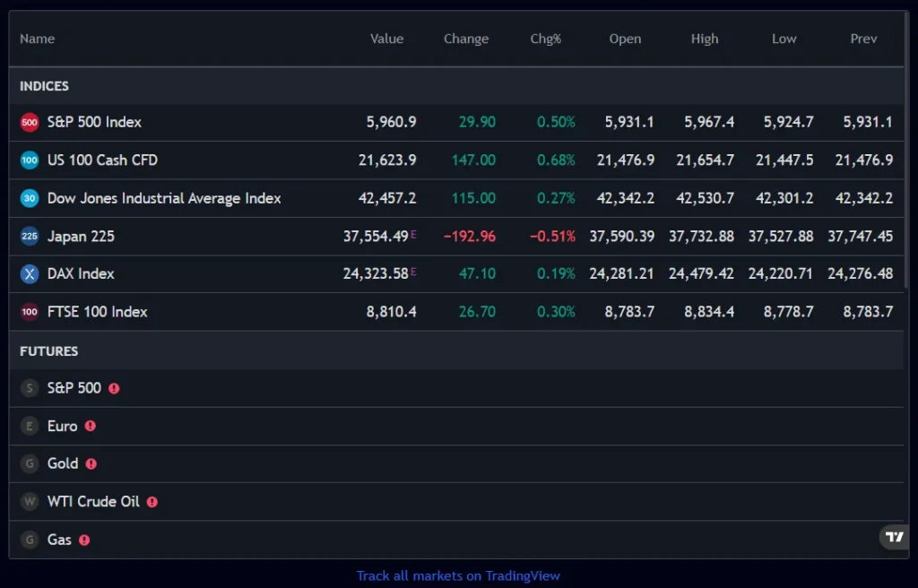
Task: Sort by the Value column header
Action: click(386, 39)
